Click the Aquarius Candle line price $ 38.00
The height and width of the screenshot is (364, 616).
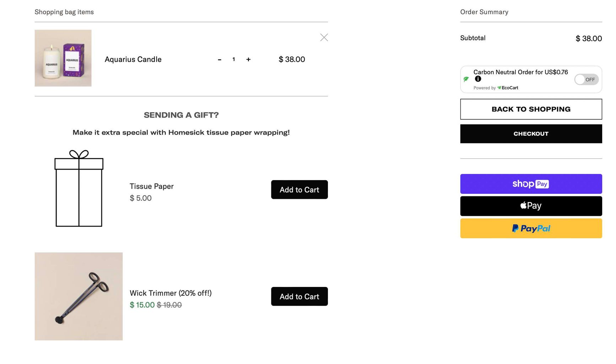(292, 60)
